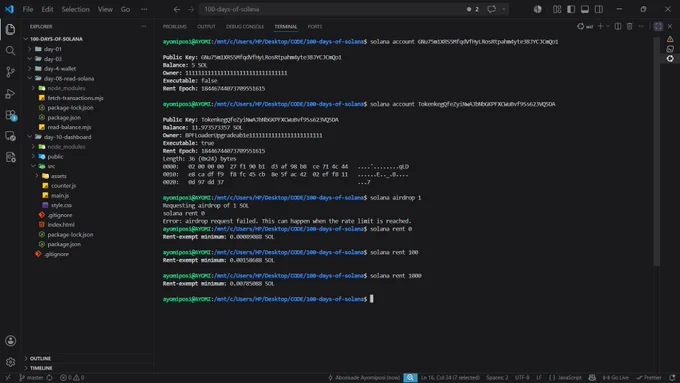Image resolution: width=680 pixels, height=383 pixels.
Task: Open main.js file
Action: (x=60, y=196)
